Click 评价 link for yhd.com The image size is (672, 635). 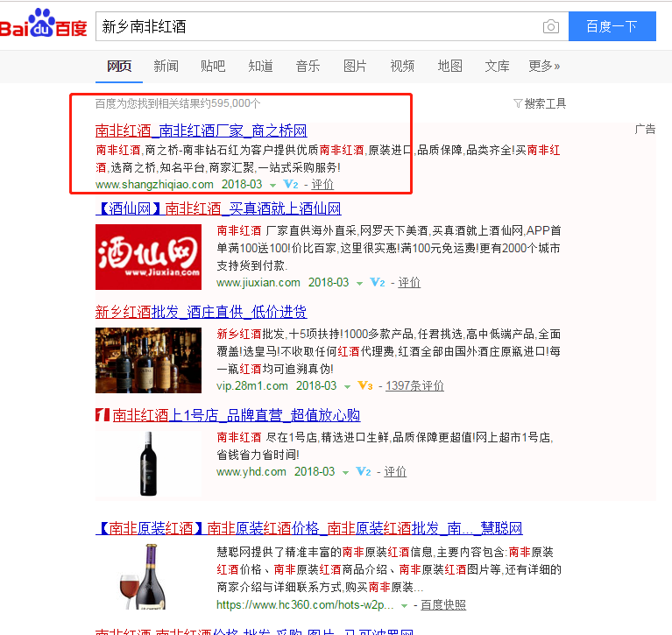(x=395, y=472)
